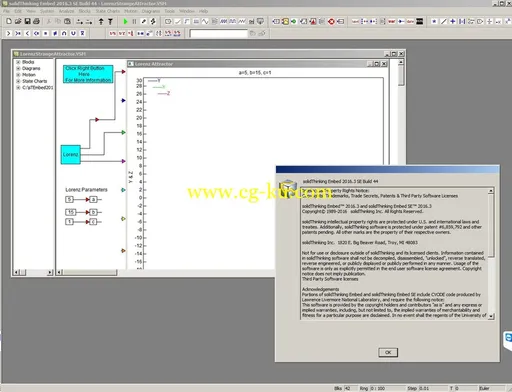This screenshot has width=512, height=392.
Task: Click the toolbar text input field
Action: tap(218, 33)
